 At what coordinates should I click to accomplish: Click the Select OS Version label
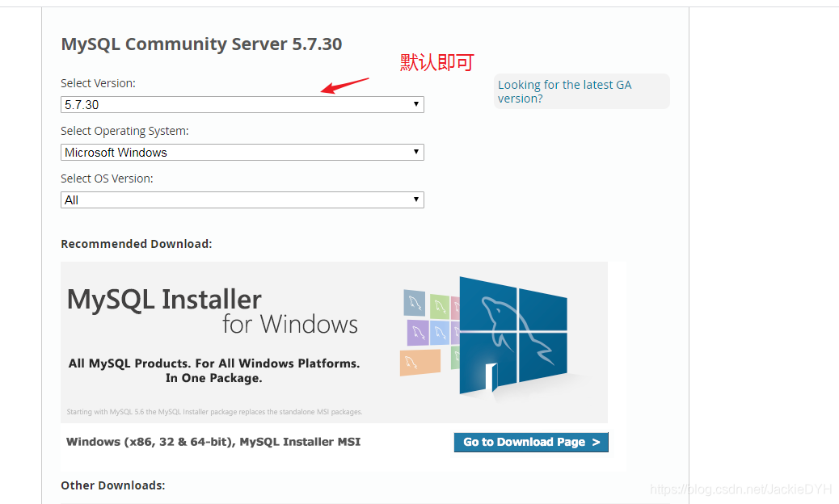point(107,178)
